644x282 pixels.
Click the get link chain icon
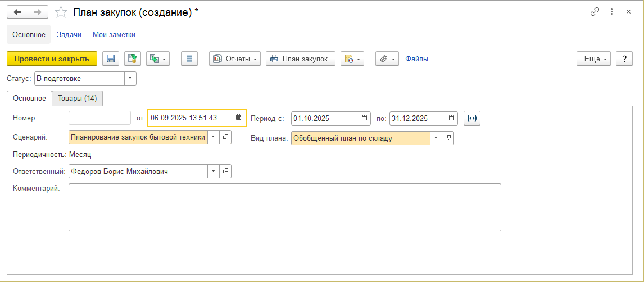coord(595,12)
